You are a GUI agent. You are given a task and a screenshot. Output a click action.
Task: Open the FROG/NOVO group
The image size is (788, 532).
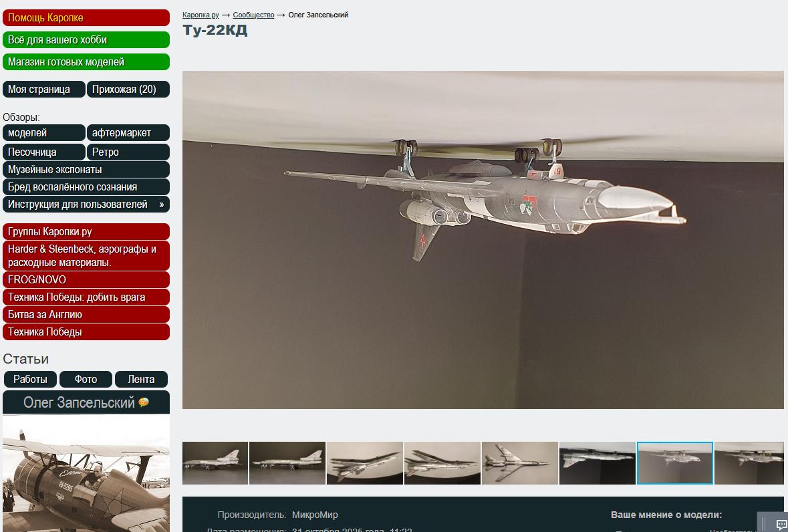(x=37, y=280)
